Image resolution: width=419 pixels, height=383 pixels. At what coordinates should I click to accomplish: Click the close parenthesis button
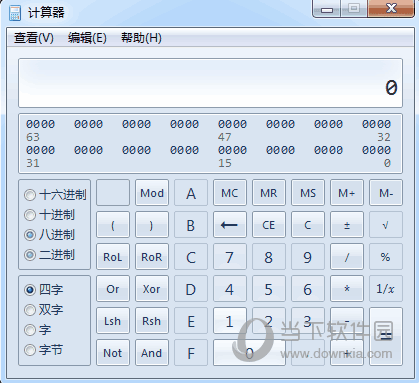pos(152,225)
